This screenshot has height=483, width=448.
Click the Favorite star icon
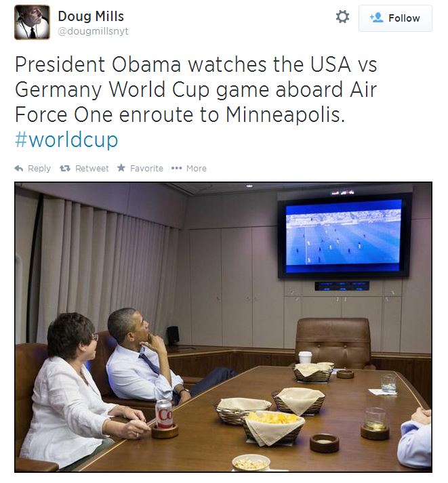point(121,168)
